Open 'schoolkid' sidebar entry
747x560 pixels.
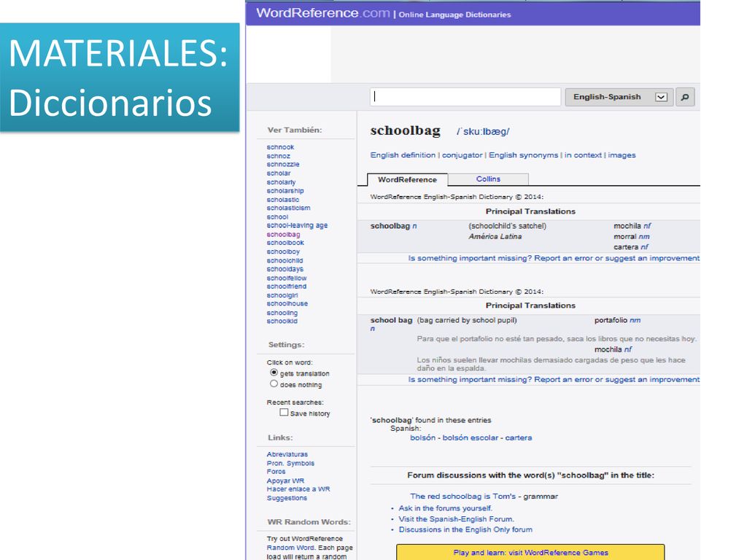coord(282,321)
